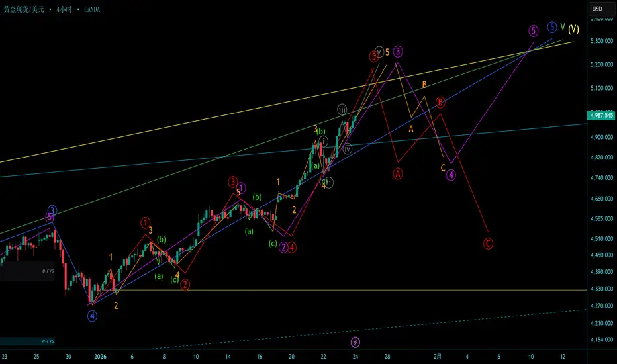617x364 pixels.
Task: Click the 4,740.000 price axis label
Action: coord(602,178)
